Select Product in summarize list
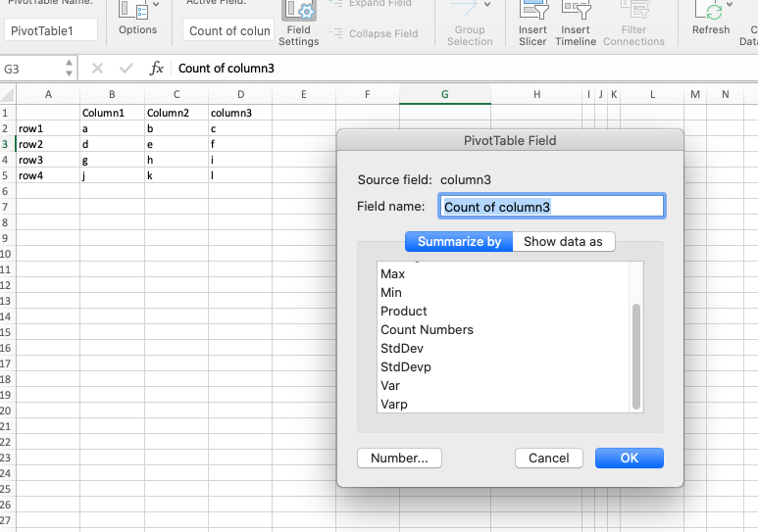The width and height of the screenshot is (758, 532). 503,312
